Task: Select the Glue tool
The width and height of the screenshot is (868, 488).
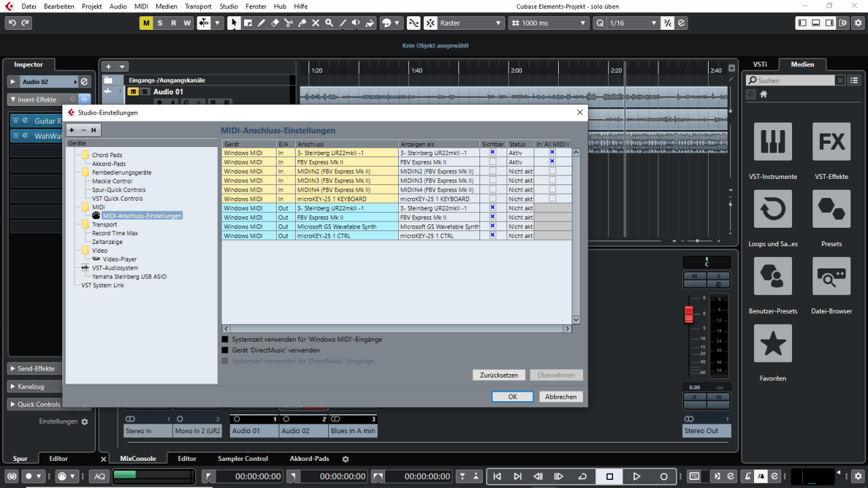Action: click(302, 23)
